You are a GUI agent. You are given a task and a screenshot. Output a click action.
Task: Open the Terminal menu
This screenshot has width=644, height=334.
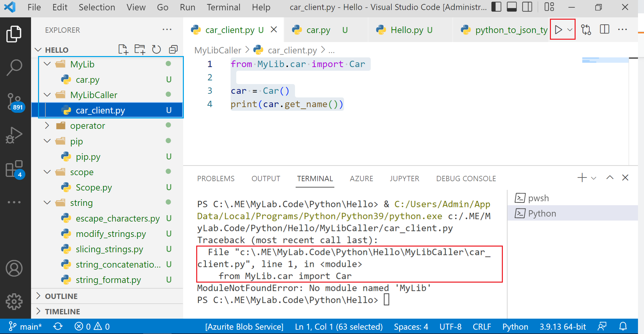click(223, 7)
